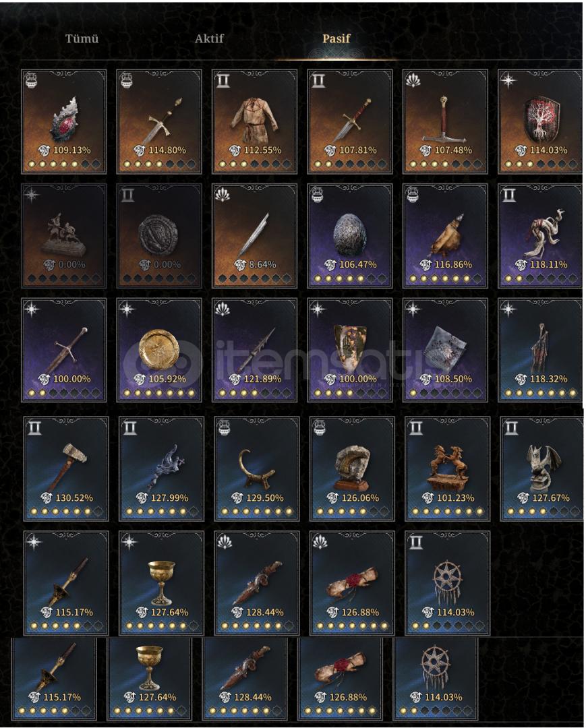Select the spear card 121.89%
The image size is (586, 728).
click(254, 350)
